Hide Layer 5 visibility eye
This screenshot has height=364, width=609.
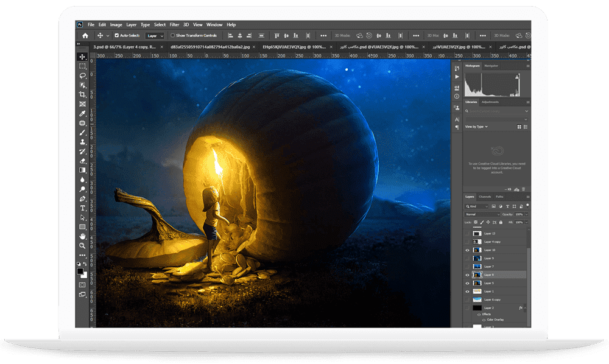[468, 283]
